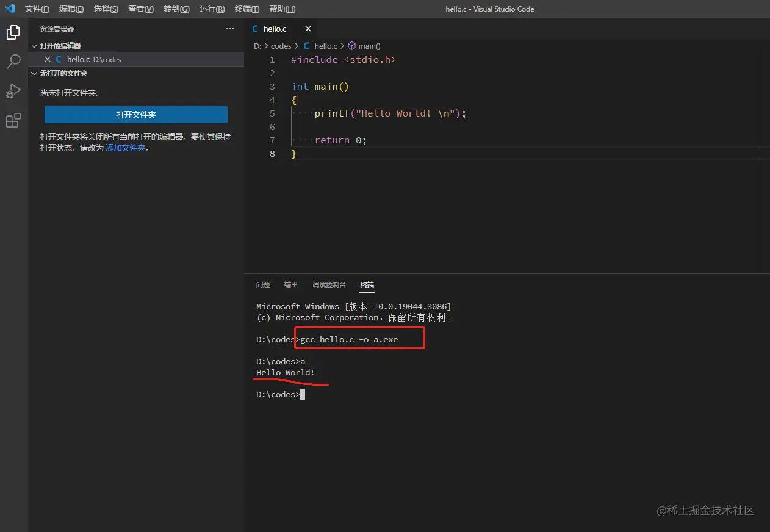Open the Search view in activity bar

tap(13, 62)
